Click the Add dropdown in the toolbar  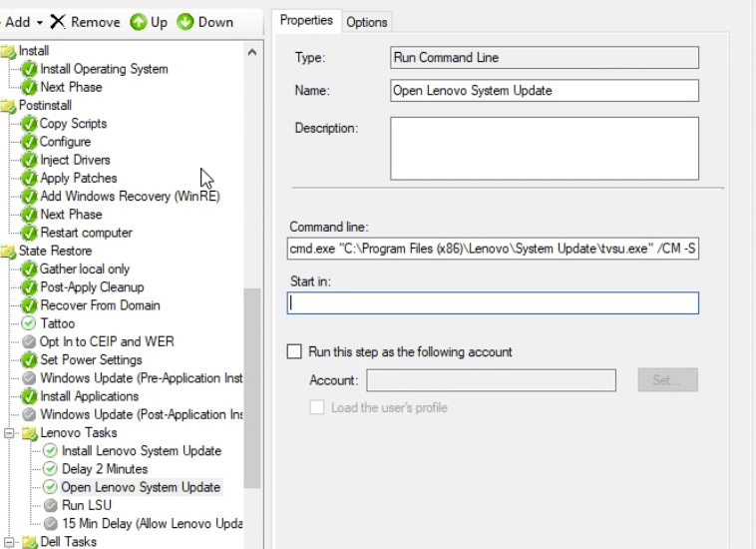coord(23,22)
